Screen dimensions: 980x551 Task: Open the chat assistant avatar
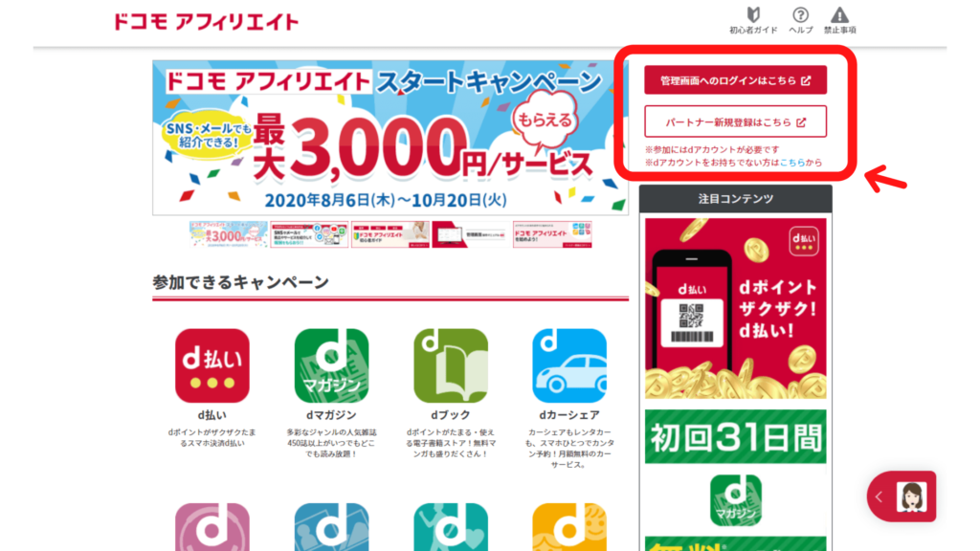pyautogui.click(x=911, y=497)
